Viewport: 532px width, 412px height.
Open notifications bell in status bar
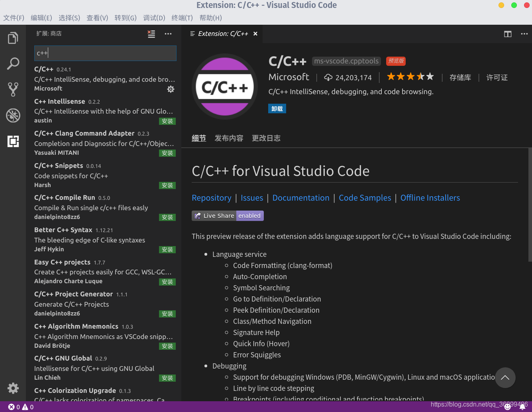pos(522,407)
